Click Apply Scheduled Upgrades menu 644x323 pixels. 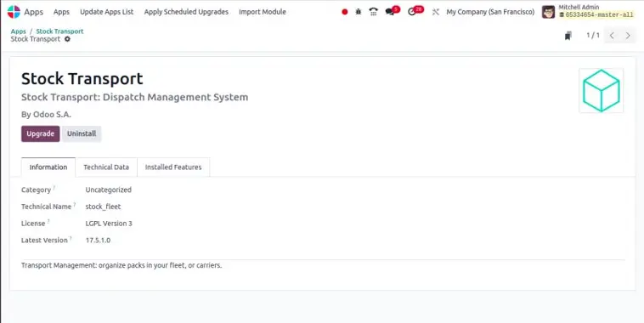tap(186, 12)
